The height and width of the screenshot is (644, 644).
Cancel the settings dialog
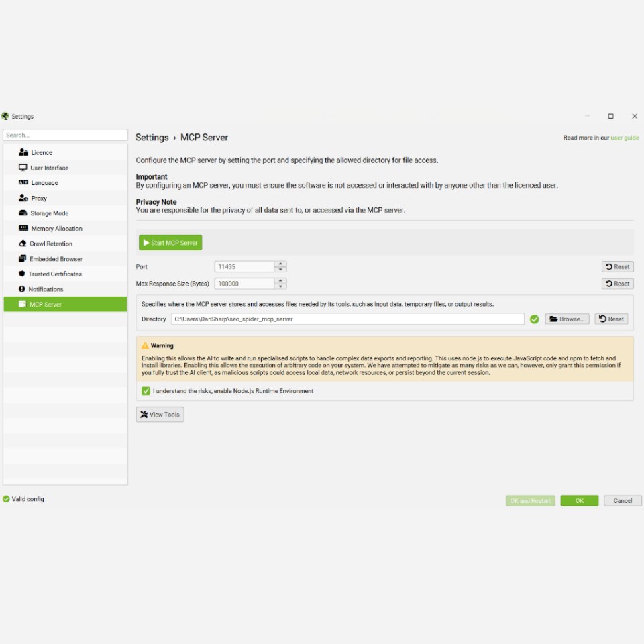pyautogui.click(x=623, y=500)
